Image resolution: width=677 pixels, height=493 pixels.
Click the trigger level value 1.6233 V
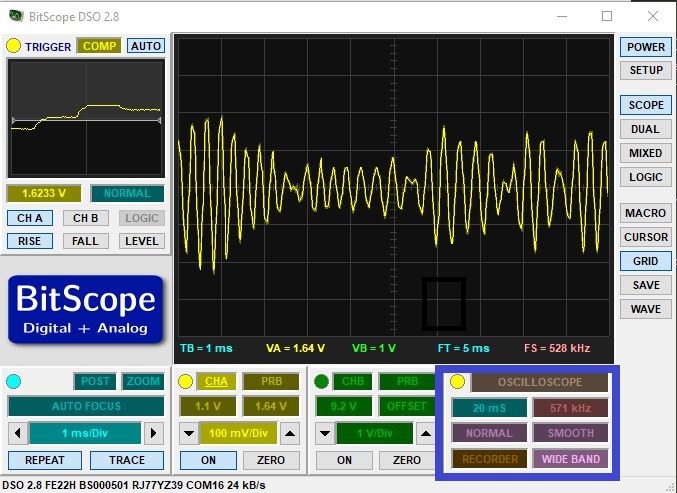pos(44,193)
